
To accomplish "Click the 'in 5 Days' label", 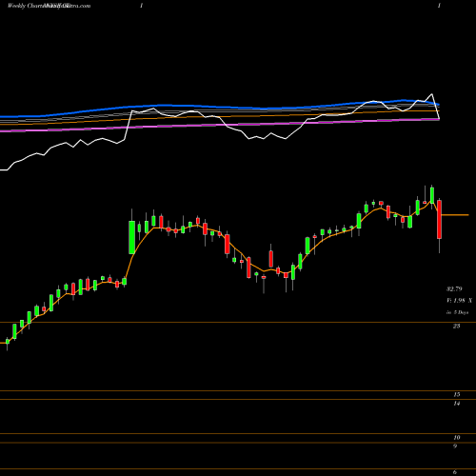I will [457, 312].
